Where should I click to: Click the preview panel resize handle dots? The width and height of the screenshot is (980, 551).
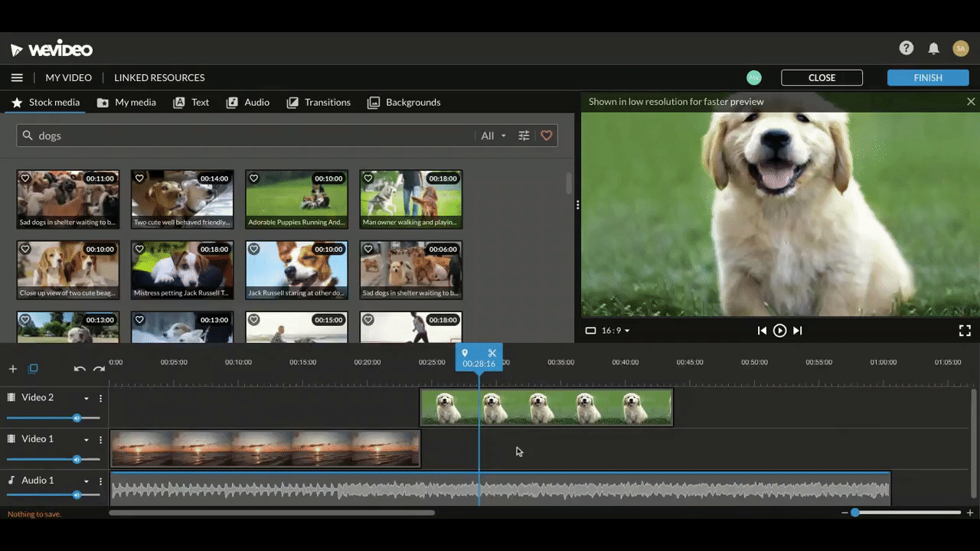coord(577,205)
